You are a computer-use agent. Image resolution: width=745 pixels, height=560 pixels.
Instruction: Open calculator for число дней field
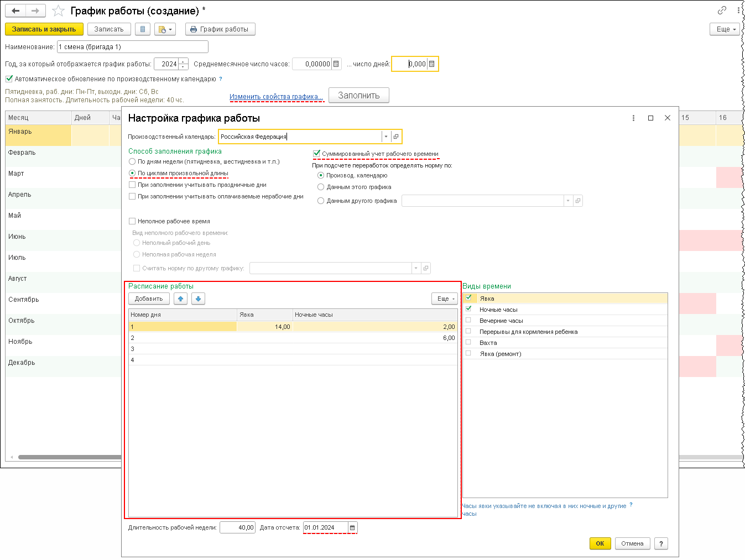click(432, 64)
